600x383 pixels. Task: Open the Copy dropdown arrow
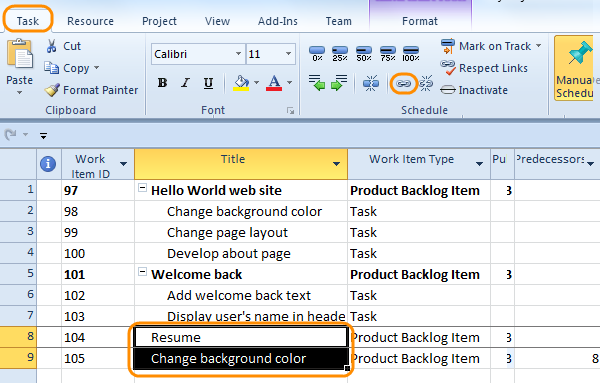[x=96, y=68]
